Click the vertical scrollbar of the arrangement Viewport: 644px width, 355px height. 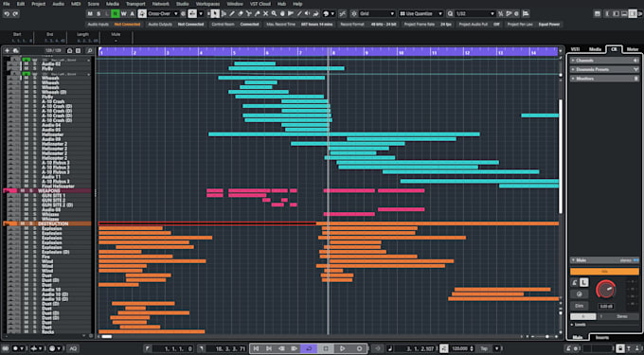(561, 156)
